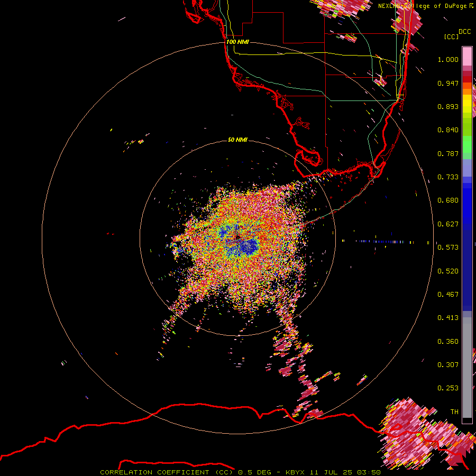Click the "50 NMI" range ring label
The image size is (476, 476).
coord(237,140)
